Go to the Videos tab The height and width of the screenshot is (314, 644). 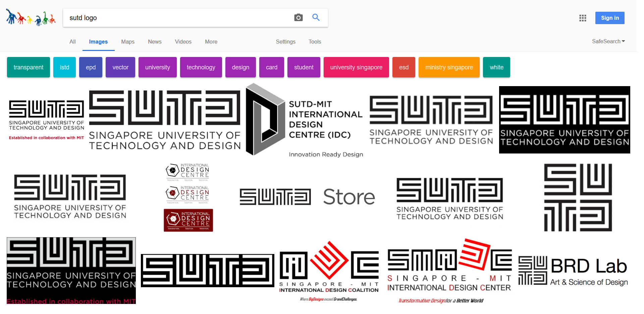coord(183,42)
